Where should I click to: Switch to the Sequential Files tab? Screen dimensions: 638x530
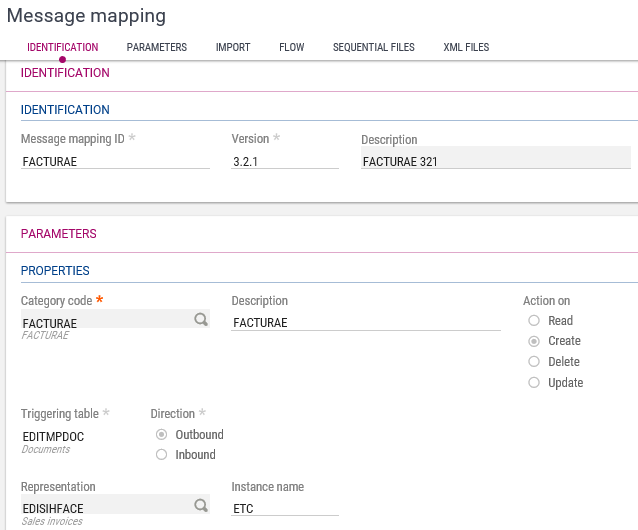tap(373, 47)
